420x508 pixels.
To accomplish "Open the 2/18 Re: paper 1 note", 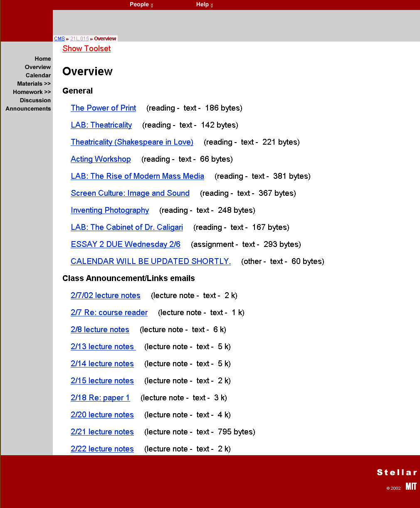I will (100, 398).
